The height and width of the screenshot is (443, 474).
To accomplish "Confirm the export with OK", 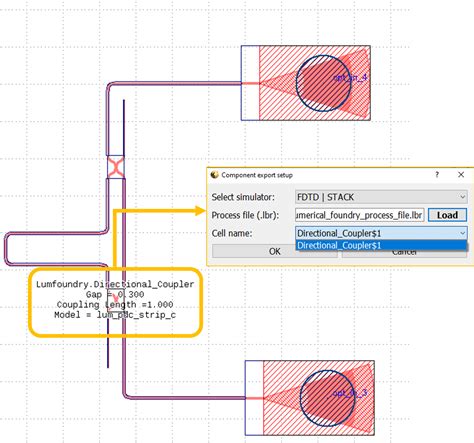I will point(275,251).
